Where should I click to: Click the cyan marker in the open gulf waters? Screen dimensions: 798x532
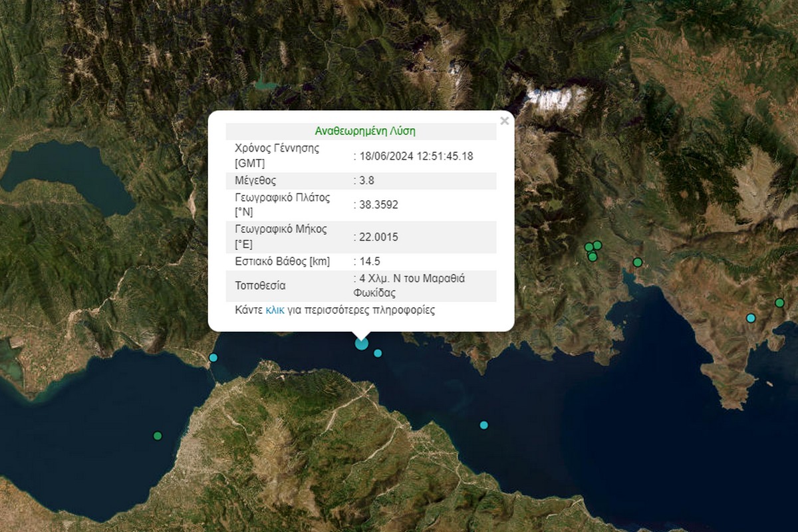[484, 425]
